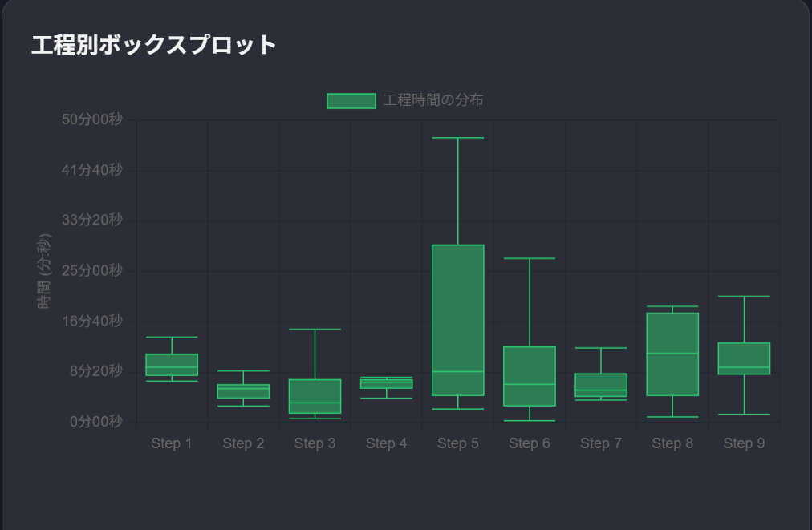This screenshot has width=812, height=530.
Task: Click the 50分00秒 y-axis tick label
Action: click(x=91, y=119)
